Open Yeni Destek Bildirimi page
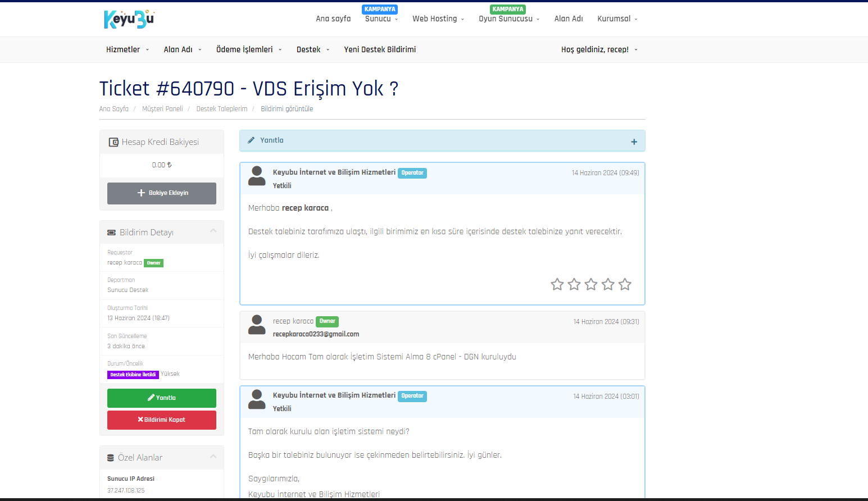Screen dimensions: 868x501 [x=380, y=49]
